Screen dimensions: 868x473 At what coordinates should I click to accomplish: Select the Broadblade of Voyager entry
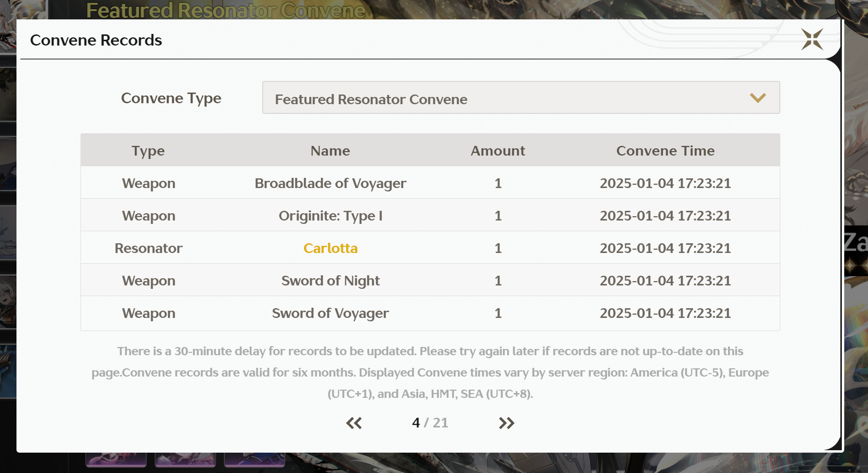tap(331, 183)
